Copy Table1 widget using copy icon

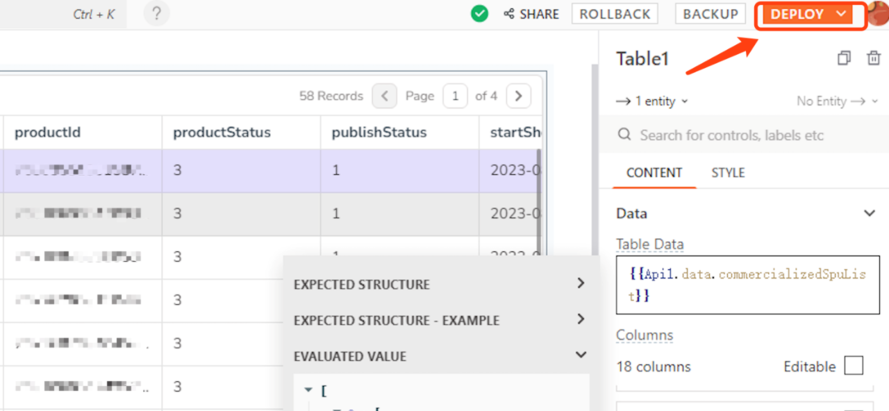pos(844,59)
